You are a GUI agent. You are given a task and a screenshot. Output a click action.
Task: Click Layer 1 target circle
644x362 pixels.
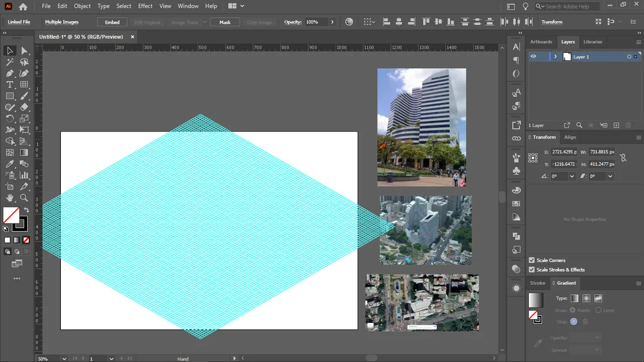pos(629,57)
